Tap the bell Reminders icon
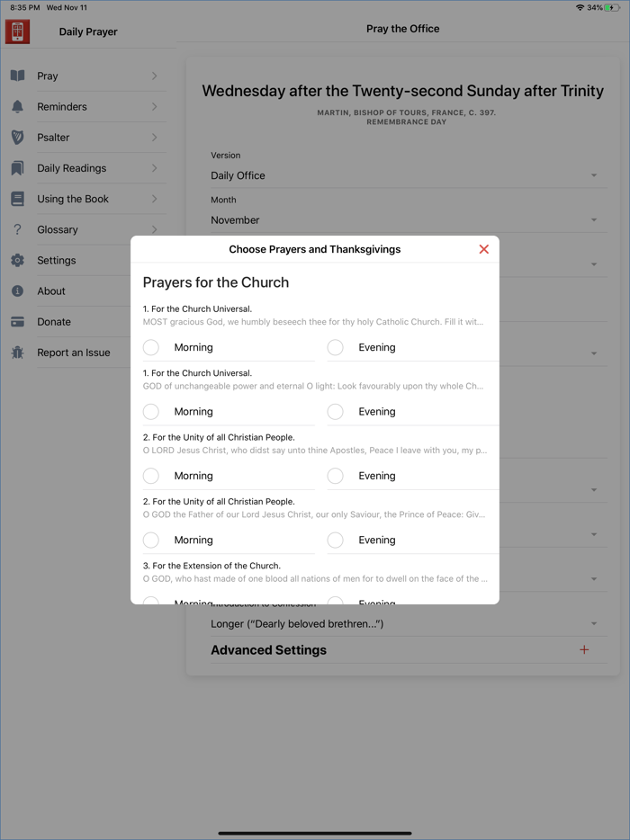Screen dimensions: 630x840 pyautogui.click(x=18, y=107)
